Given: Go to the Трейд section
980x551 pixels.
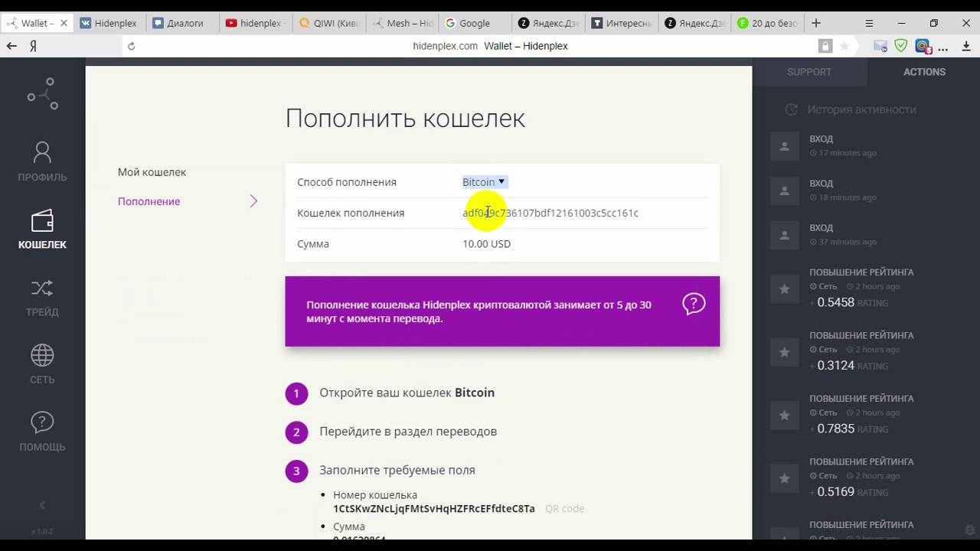Looking at the screenshot, I should pyautogui.click(x=42, y=297).
